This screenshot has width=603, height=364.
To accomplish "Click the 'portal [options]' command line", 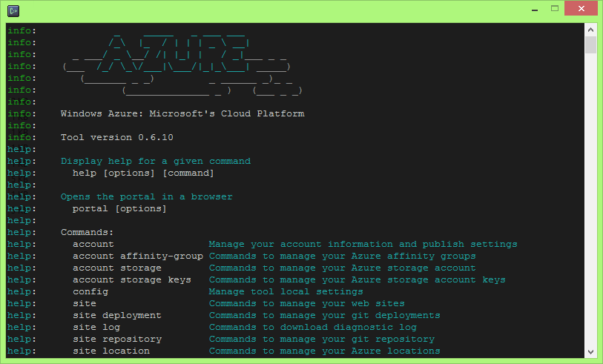I will click(119, 209).
